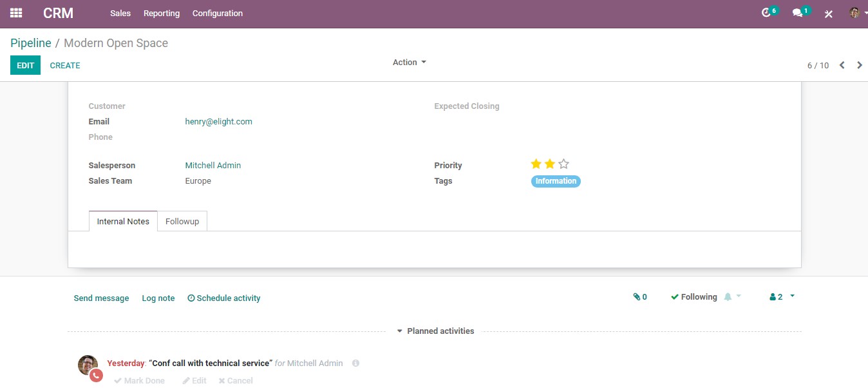
Task: Switch to the Followup tab
Action: click(182, 221)
